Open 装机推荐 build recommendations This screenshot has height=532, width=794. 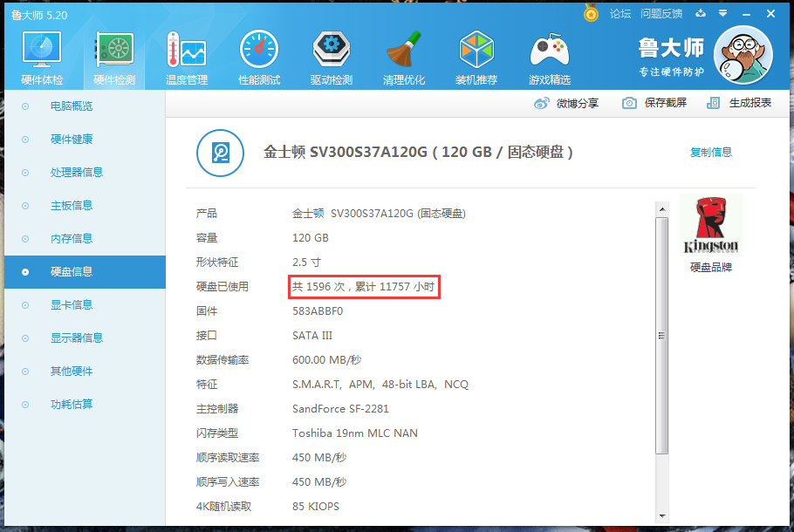pyautogui.click(x=476, y=52)
